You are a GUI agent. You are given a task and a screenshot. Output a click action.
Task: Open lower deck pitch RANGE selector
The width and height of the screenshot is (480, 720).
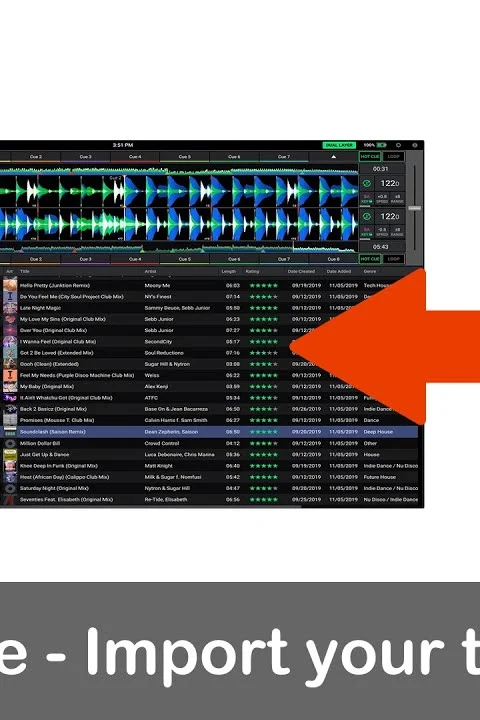[397, 232]
